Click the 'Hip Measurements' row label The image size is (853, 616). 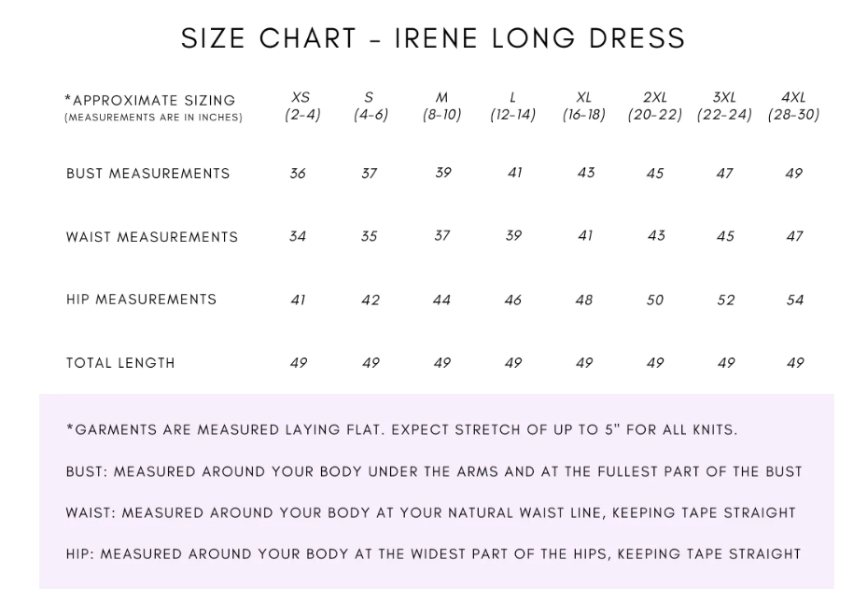click(141, 300)
